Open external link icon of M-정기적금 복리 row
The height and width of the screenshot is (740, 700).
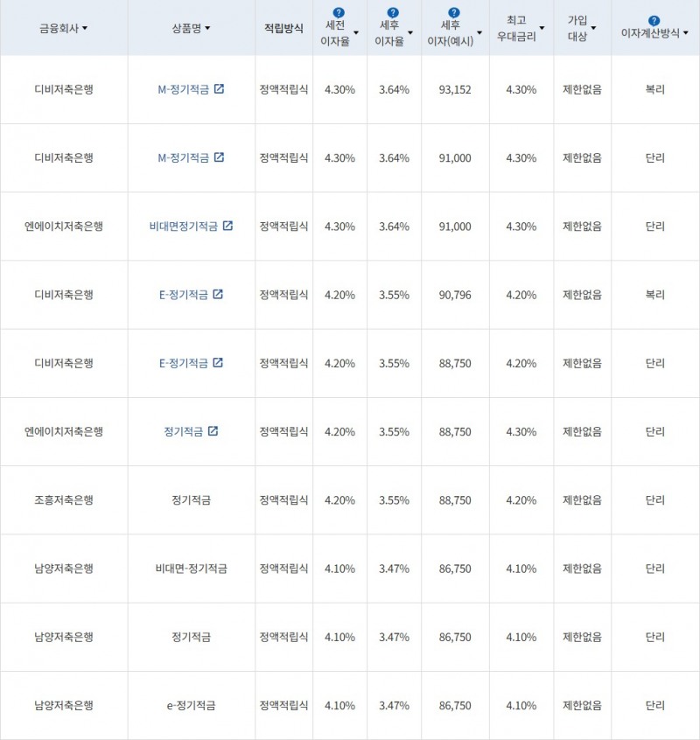(x=219, y=89)
